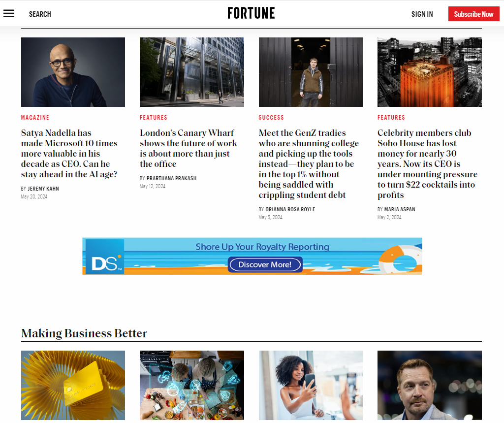Open the Soho House CEO article headline

[427, 164]
